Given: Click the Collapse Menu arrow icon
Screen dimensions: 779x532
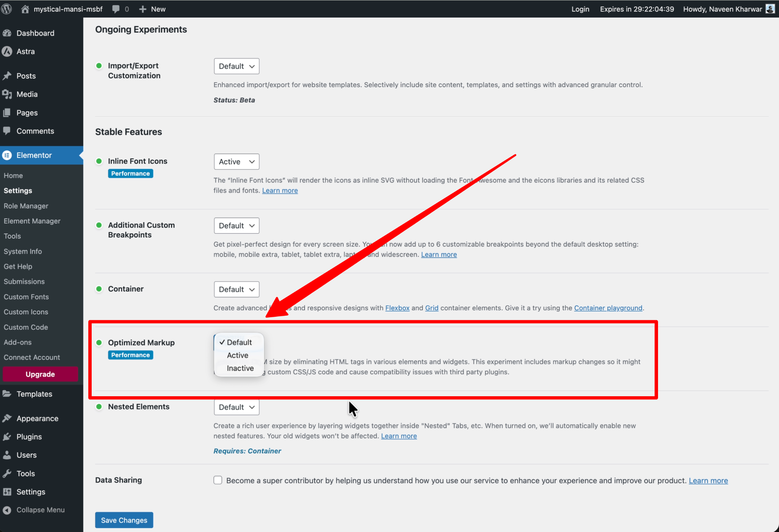Looking at the screenshot, I should pos(7,510).
